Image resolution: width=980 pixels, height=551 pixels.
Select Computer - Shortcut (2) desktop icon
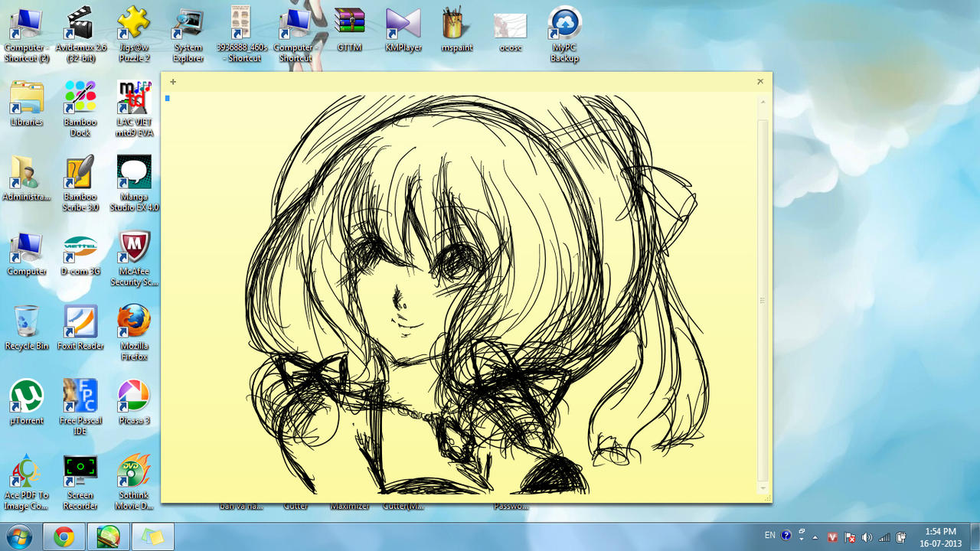click(27, 35)
